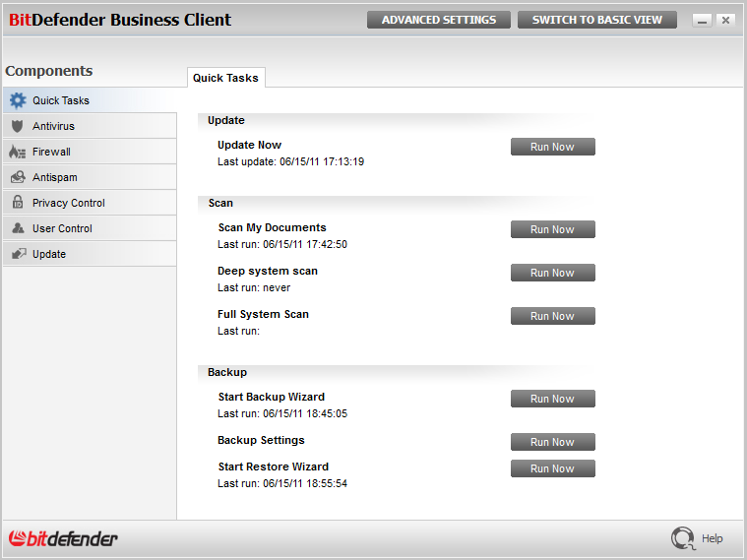Click the Antispam envelope icon

(18, 177)
